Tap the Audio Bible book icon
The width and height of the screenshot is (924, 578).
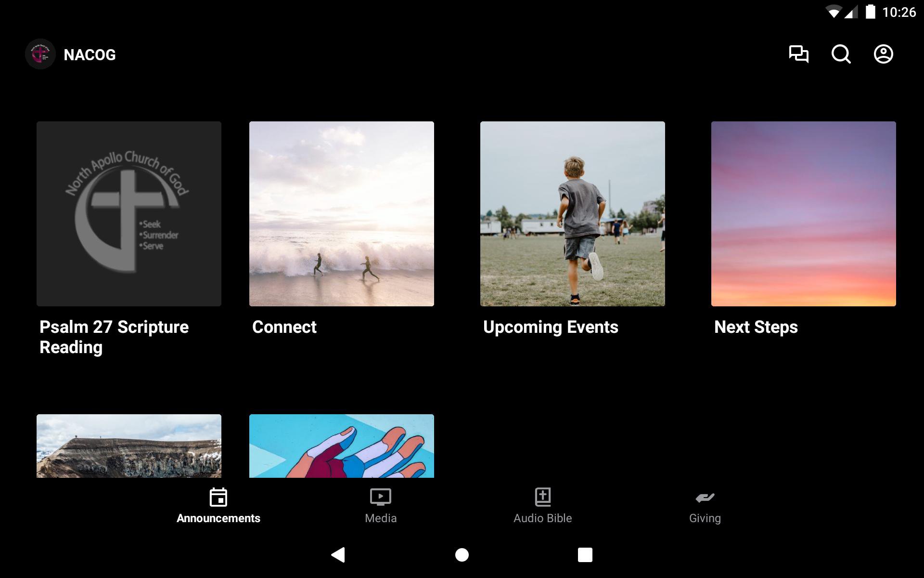tap(542, 497)
